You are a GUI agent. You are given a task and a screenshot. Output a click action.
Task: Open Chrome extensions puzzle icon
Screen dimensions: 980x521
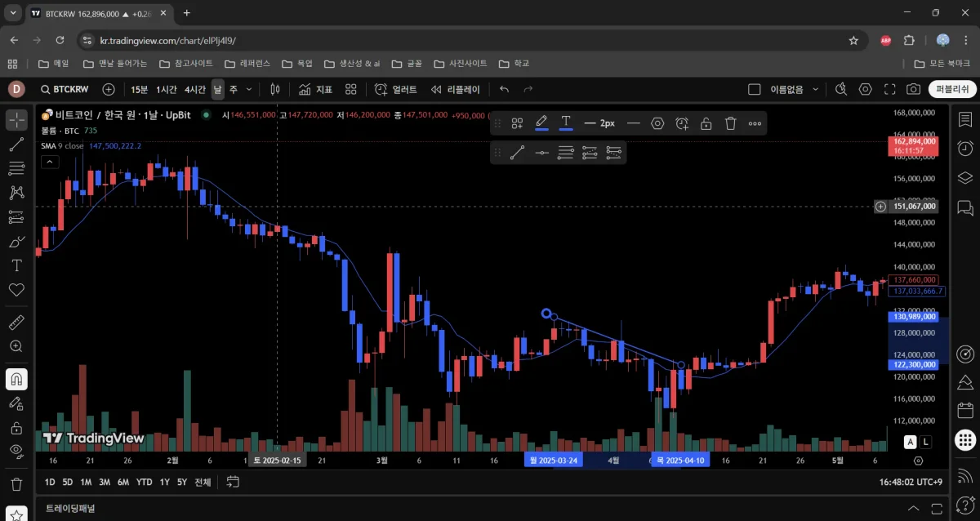coord(909,40)
